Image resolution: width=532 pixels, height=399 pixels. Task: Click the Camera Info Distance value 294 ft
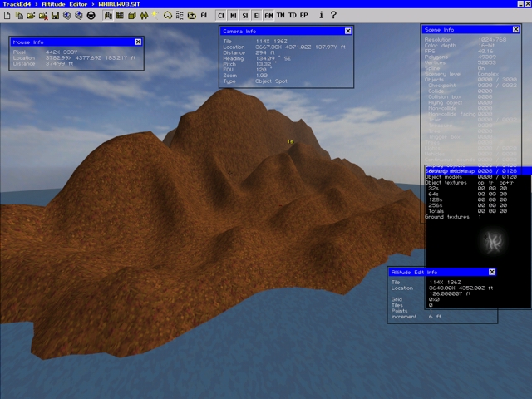[x=265, y=52]
